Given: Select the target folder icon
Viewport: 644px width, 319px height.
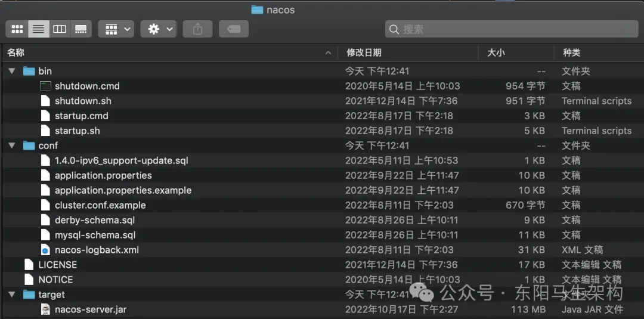Looking at the screenshot, I should click(x=29, y=295).
